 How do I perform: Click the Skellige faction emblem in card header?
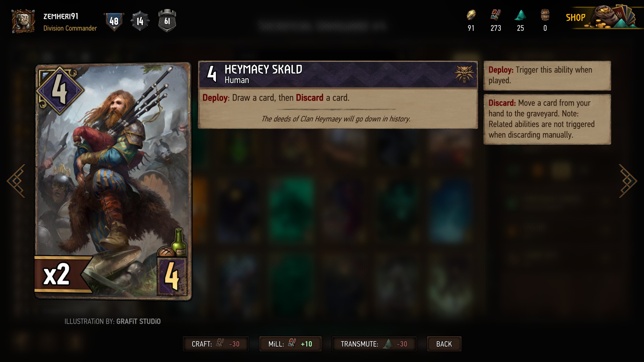[465, 74]
